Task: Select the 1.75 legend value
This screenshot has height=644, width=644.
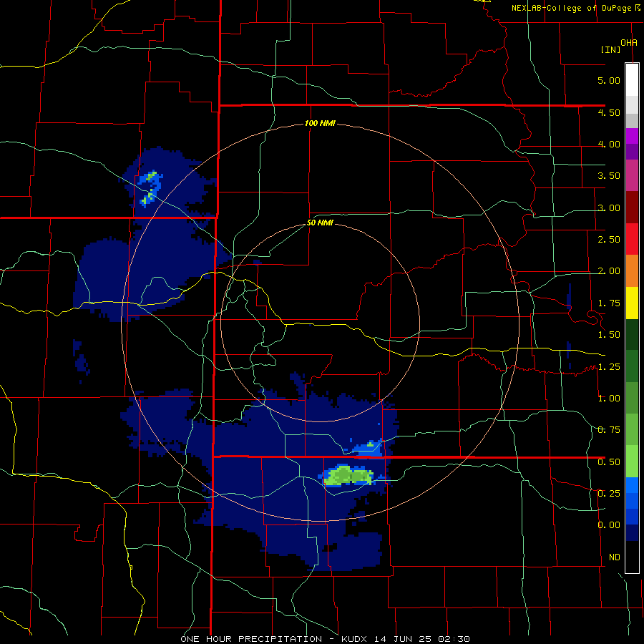Action: 609,303
